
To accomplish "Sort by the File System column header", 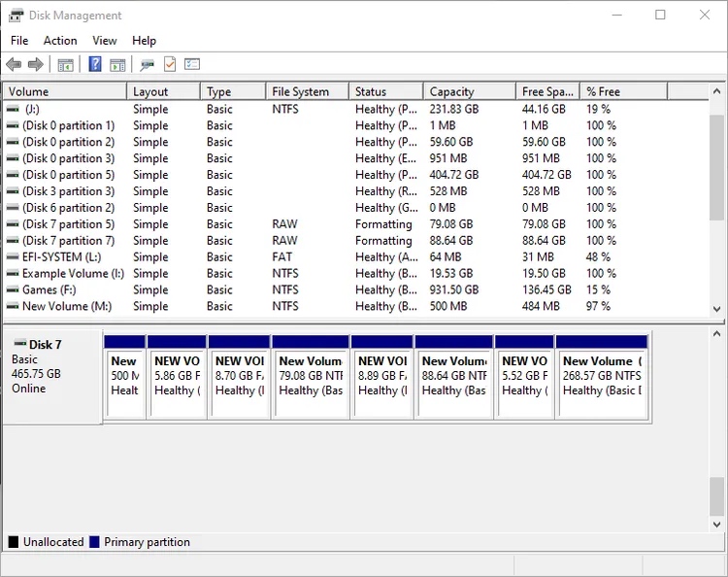I will [307, 91].
